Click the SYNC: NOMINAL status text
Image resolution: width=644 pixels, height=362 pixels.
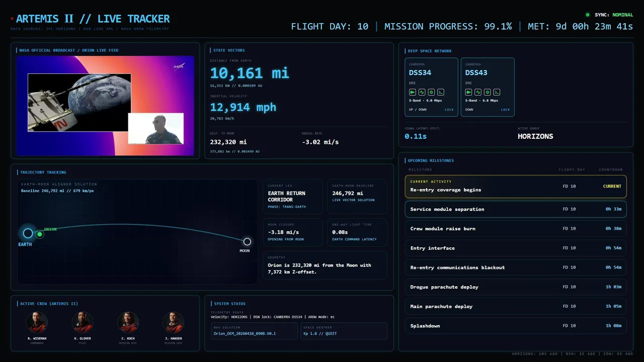point(614,15)
